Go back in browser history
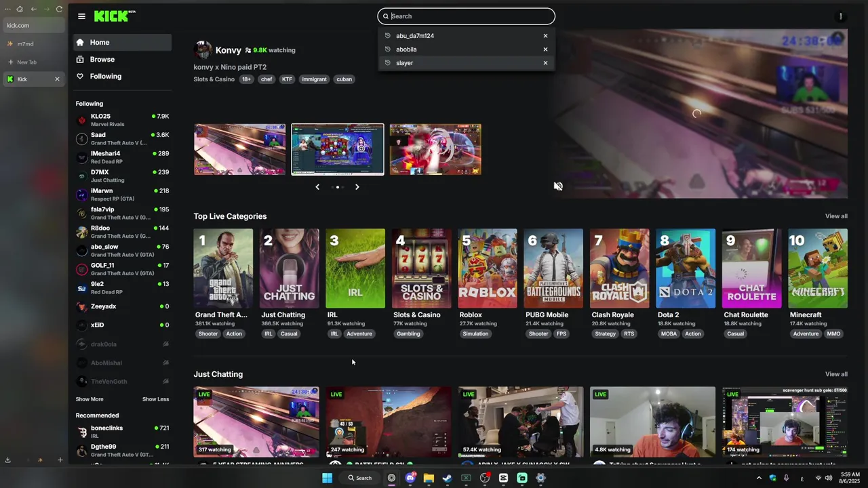The width and height of the screenshot is (868, 488). (33, 9)
